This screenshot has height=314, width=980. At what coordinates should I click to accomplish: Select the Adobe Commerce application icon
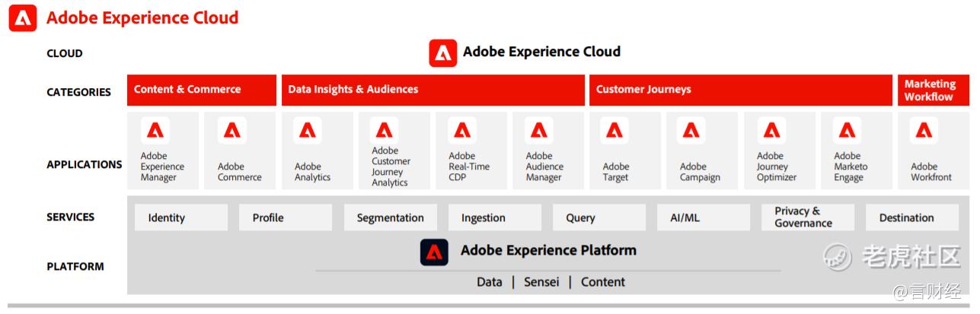pyautogui.click(x=231, y=131)
